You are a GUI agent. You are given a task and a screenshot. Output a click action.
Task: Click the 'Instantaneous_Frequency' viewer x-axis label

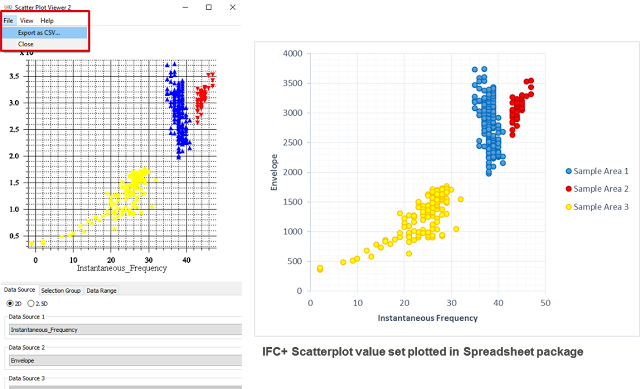(122, 268)
